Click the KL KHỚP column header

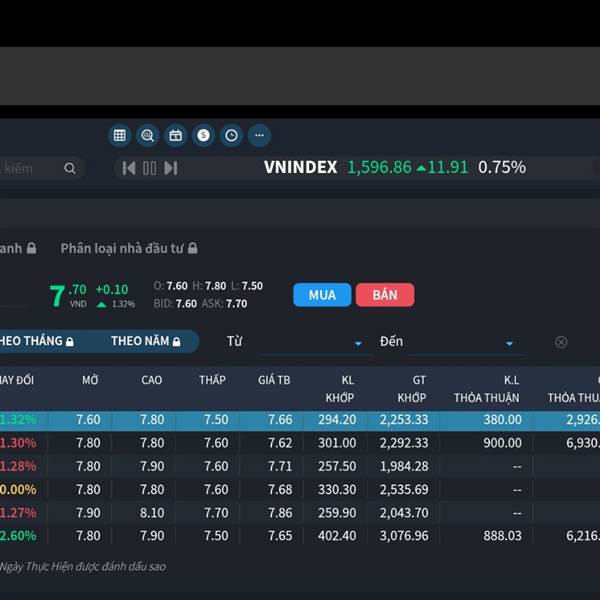tap(340, 389)
